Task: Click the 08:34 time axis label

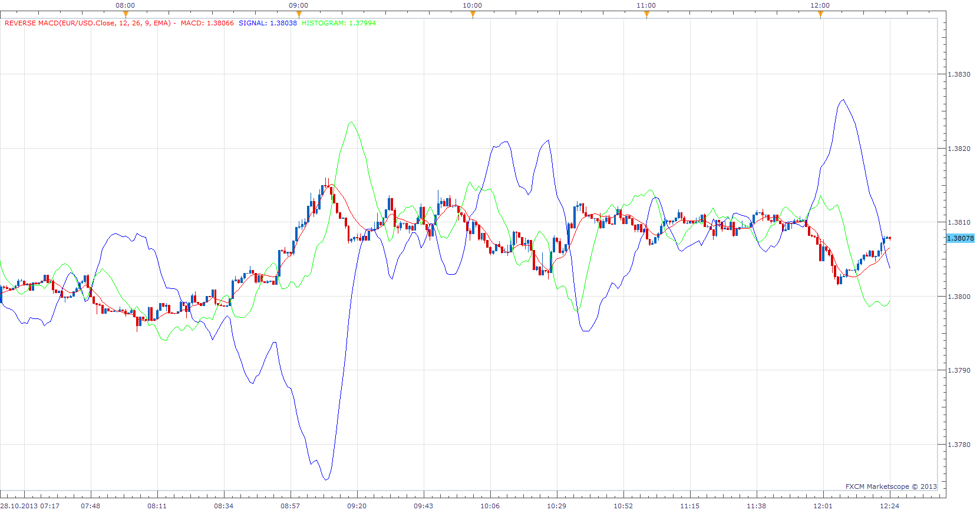Action: pyautogui.click(x=224, y=506)
